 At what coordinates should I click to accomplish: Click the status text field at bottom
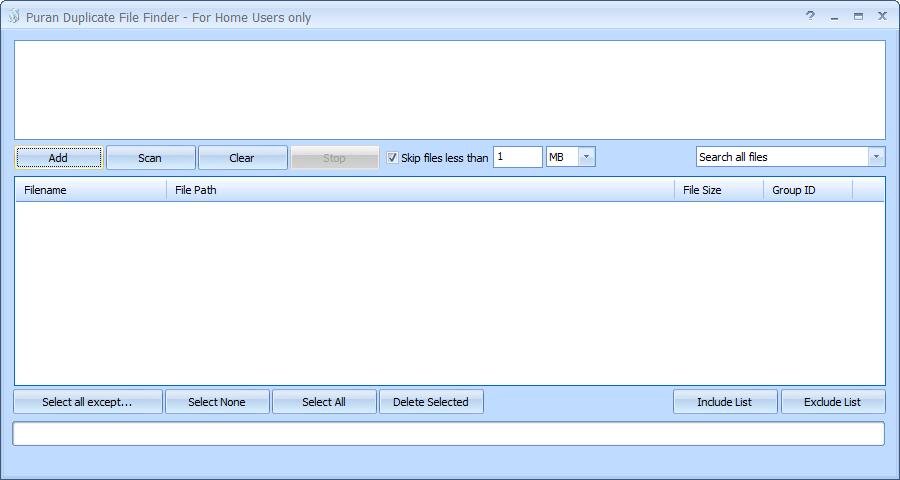point(448,433)
